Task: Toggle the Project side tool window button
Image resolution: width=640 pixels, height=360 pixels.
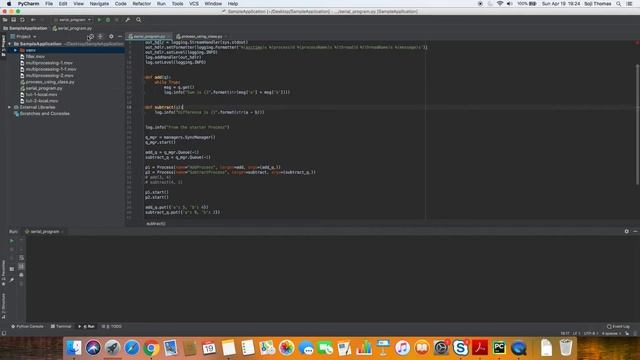Action: (x=3, y=46)
